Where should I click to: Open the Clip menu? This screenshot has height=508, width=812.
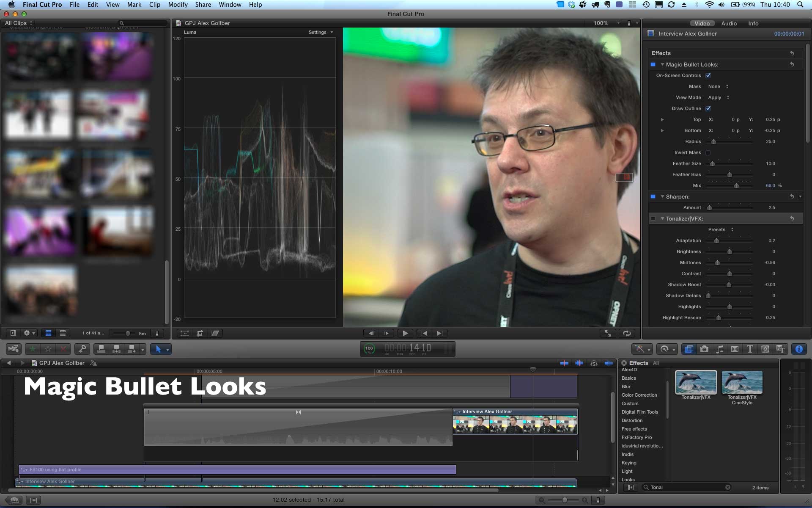point(155,5)
